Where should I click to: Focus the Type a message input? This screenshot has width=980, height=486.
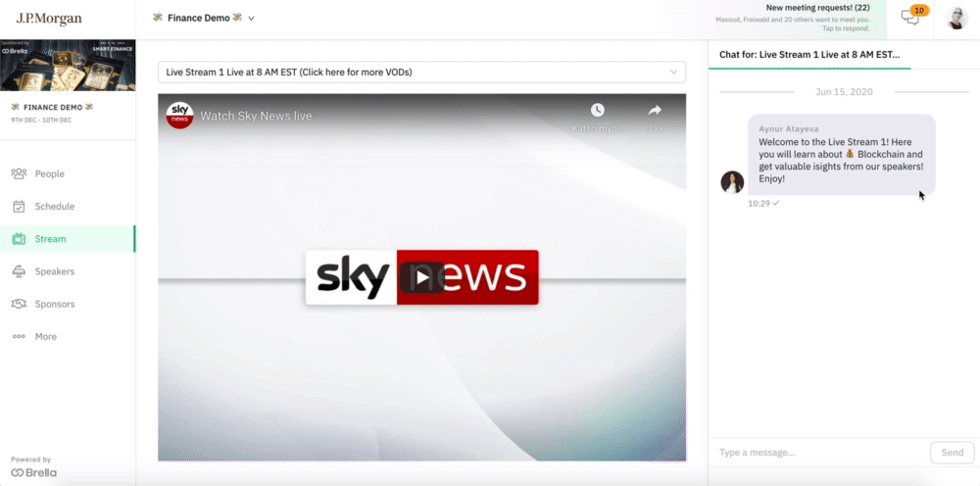click(819, 453)
